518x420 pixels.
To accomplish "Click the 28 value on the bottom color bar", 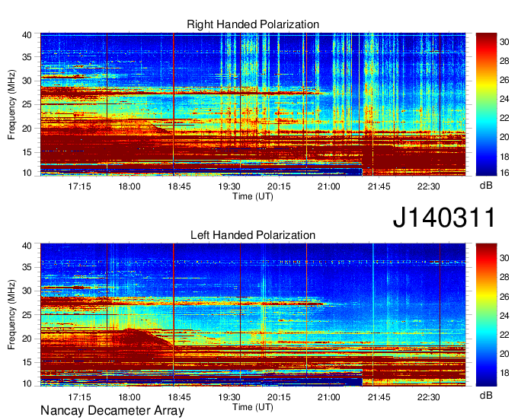I will click(504, 277).
